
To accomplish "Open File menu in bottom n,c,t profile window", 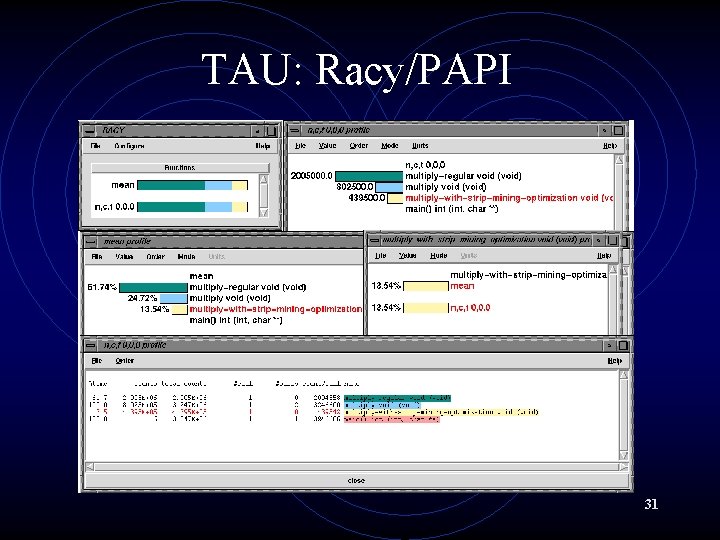I will (x=97, y=361).
